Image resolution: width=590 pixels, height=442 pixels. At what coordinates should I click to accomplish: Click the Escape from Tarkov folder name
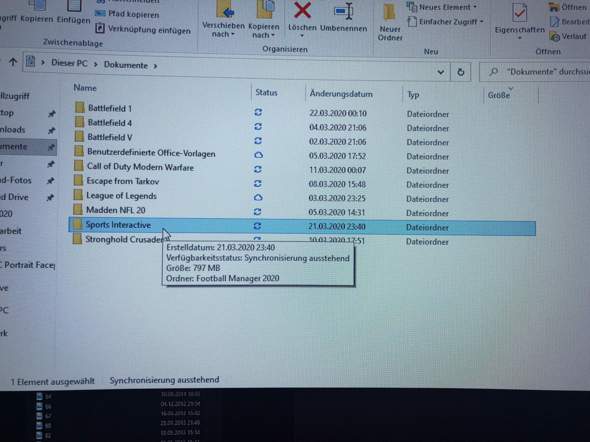(123, 181)
